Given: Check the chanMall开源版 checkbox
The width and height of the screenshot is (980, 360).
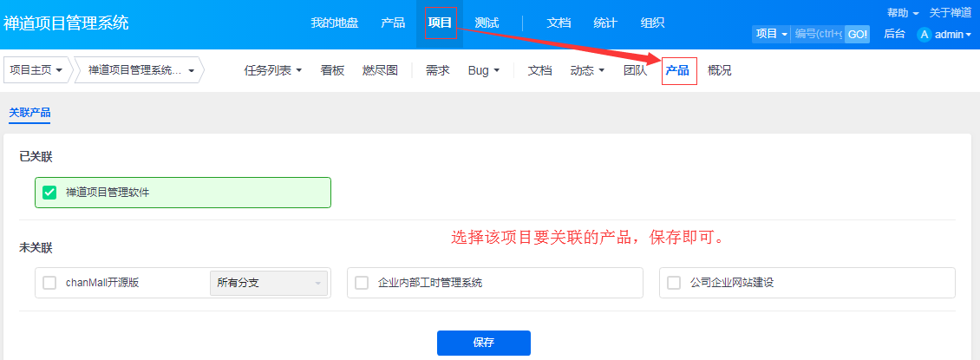Looking at the screenshot, I should coord(49,283).
